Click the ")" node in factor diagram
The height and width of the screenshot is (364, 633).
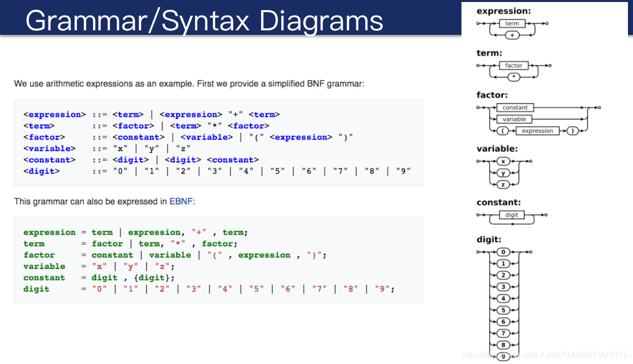click(572, 130)
